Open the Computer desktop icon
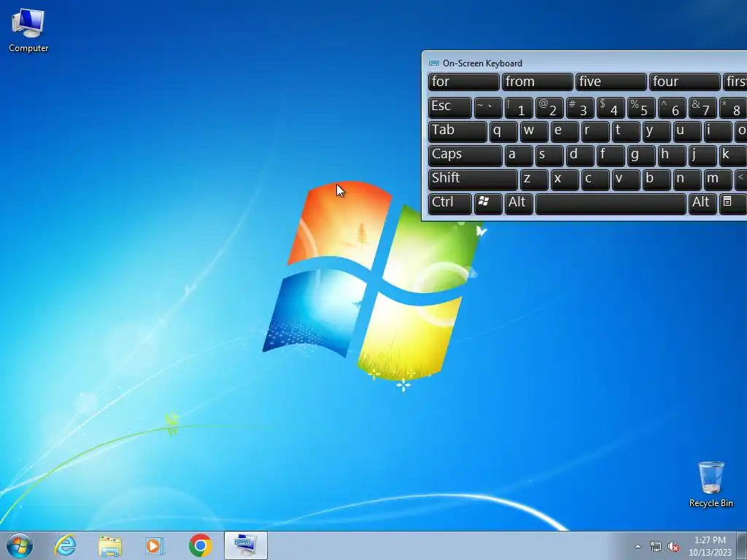The width and height of the screenshot is (747, 560). (28, 31)
